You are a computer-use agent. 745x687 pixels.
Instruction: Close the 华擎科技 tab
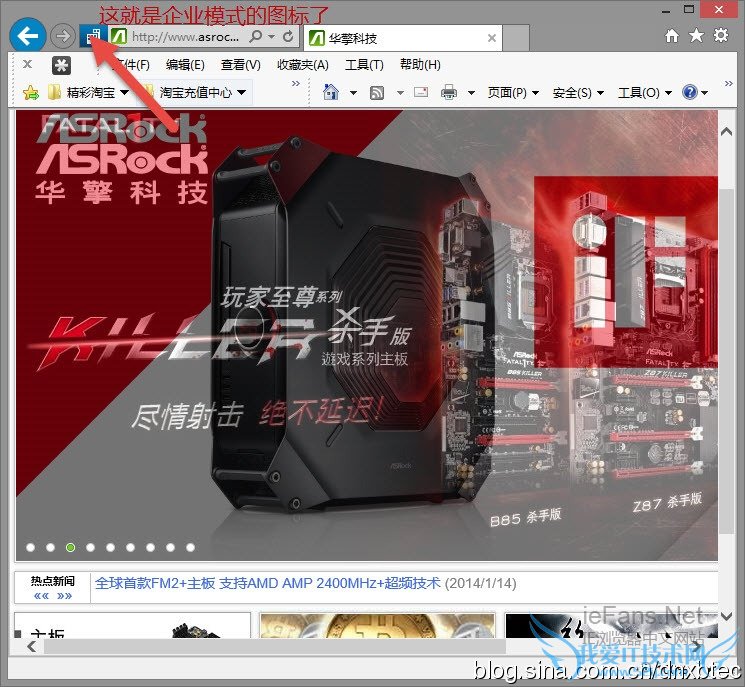[492, 38]
